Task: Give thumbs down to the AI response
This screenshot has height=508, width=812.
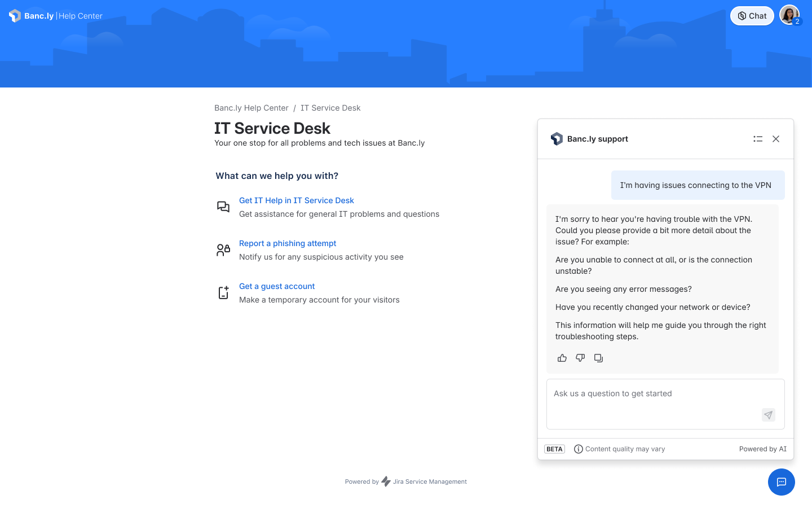Action: 580,358
